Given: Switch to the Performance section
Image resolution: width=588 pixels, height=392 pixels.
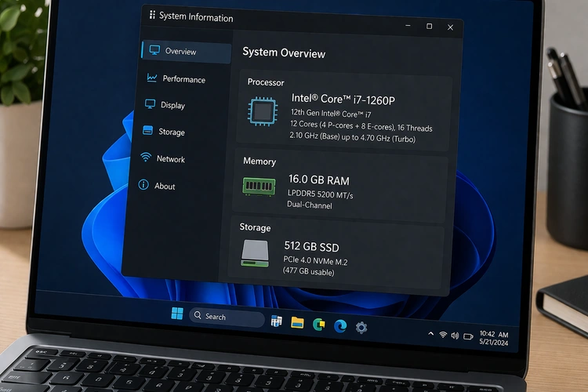Looking at the screenshot, I should coord(176,78).
